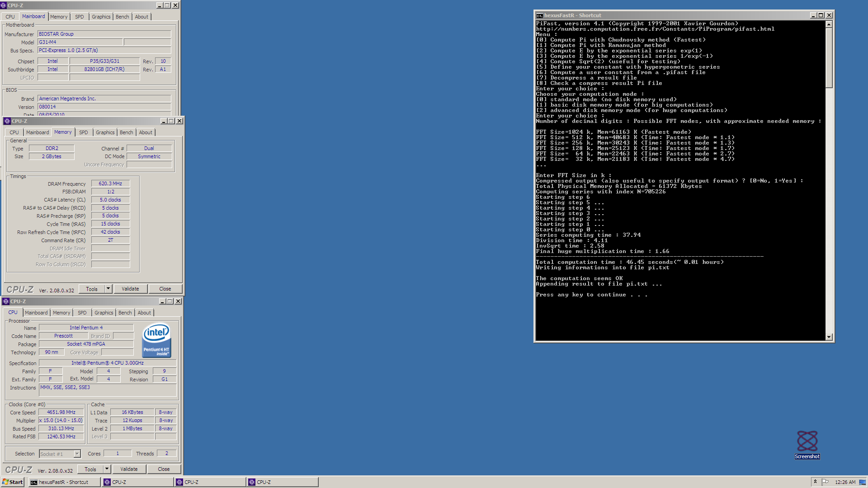This screenshot has width=868, height=488.
Task: Click Tools button in bottom CPU window
Action: [90, 469]
